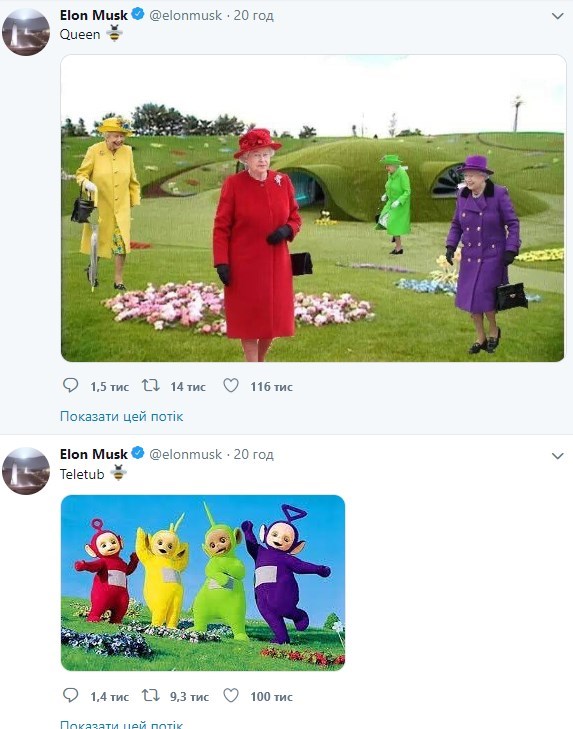Open the 'Показати цей потік' link under the Queen tweet
This screenshot has width=573, height=729.
pyautogui.click(x=121, y=416)
